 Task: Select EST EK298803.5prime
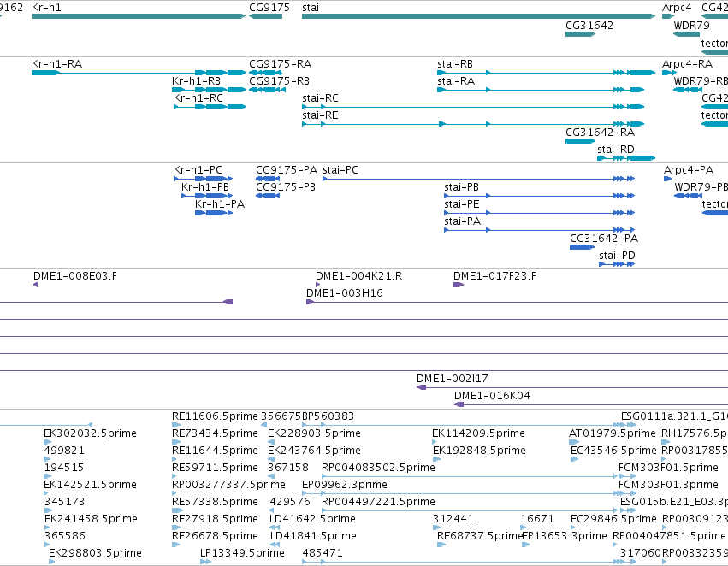(51, 562)
